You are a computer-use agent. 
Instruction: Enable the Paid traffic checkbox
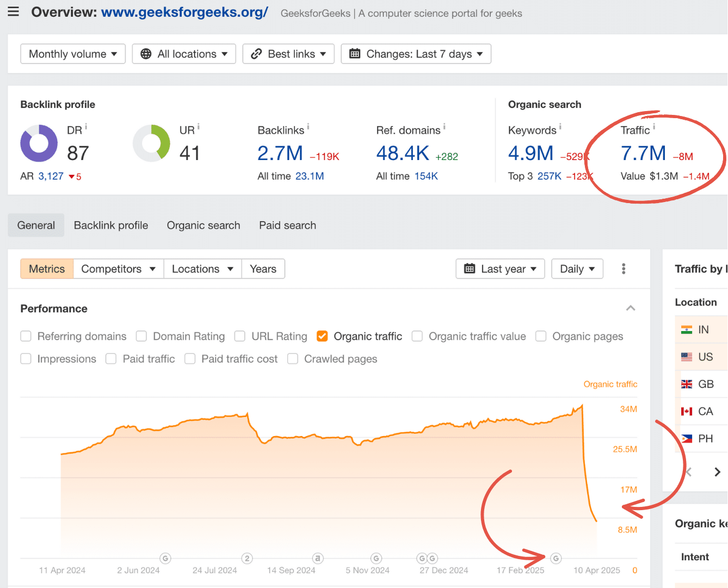coord(111,359)
